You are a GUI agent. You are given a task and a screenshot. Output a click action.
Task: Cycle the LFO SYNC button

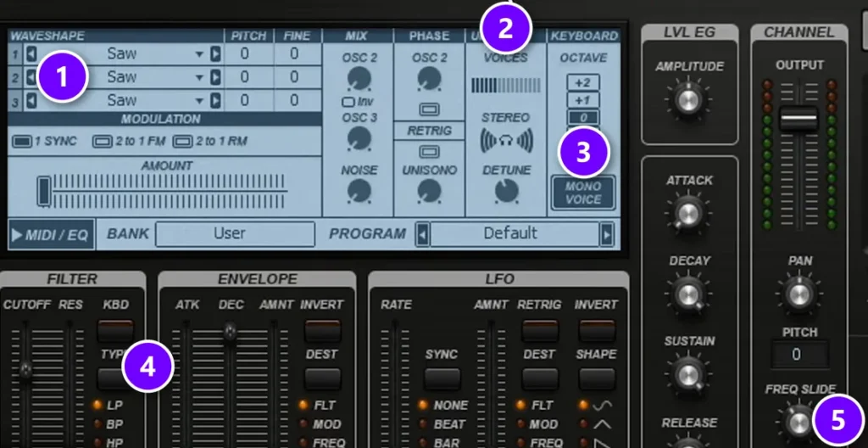(442, 378)
